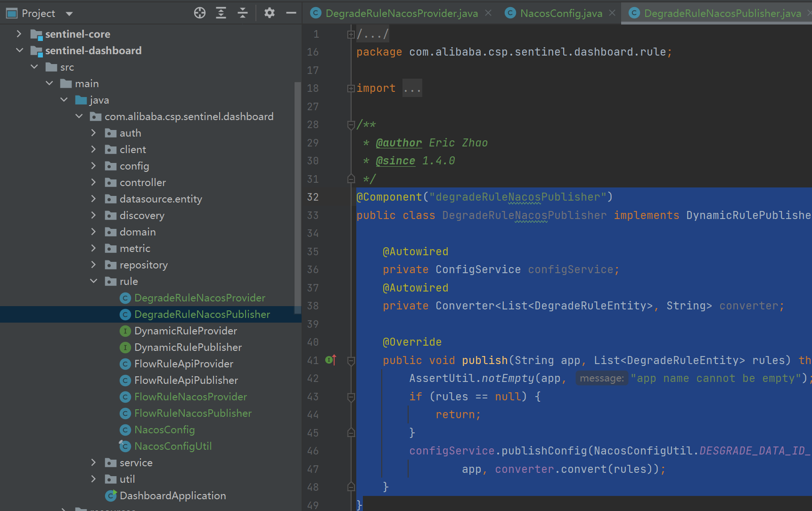This screenshot has height=511, width=812.
Task: Open NacosConfig class in project tree
Action: pyautogui.click(x=164, y=430)
